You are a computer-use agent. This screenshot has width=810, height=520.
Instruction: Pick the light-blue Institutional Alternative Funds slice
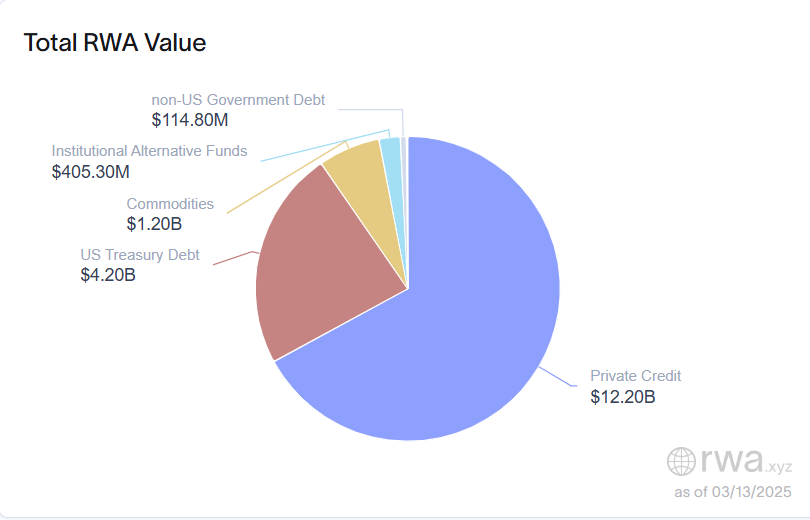point(391,158)
